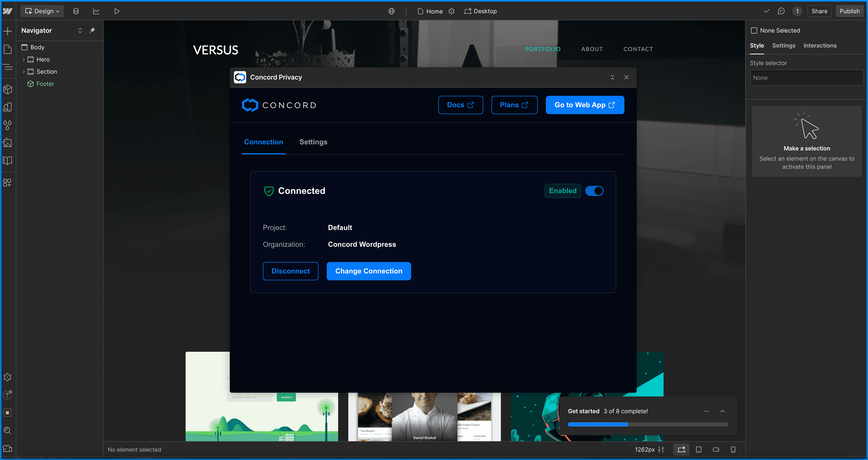Toggle the Enabled connection switch
This screenshot has width=868, height=460.
click(594, 191)
